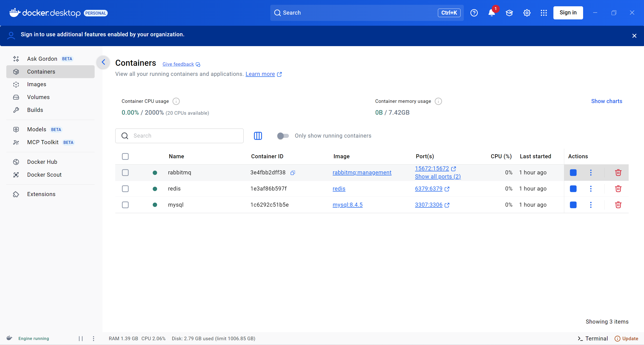Open Models beta section
The height and width of the screenshot is (345, 644).
click(50, 130)
